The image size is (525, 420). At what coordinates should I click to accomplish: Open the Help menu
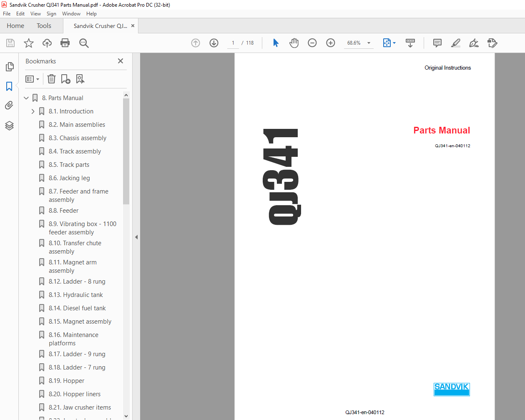[x=91, y=14]
